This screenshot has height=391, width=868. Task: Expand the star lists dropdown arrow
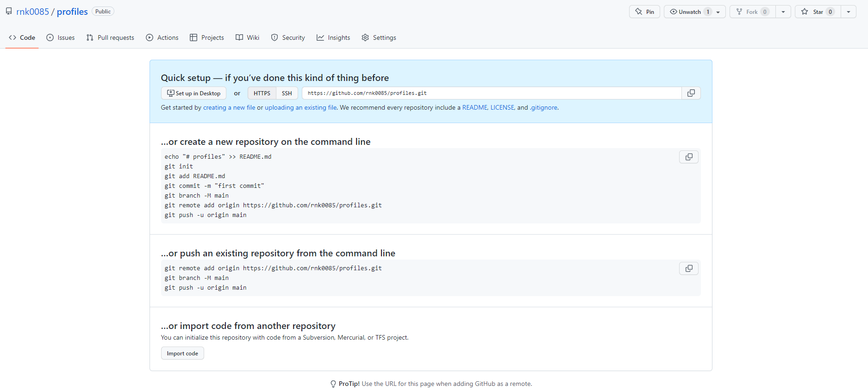(849, 12)
